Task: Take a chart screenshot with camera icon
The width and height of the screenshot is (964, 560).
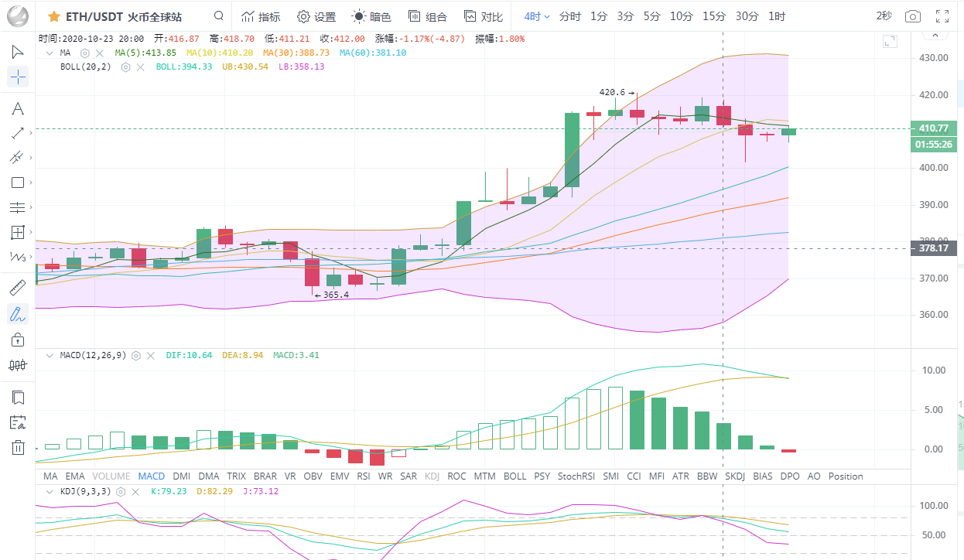Action: tap(913, 16)
